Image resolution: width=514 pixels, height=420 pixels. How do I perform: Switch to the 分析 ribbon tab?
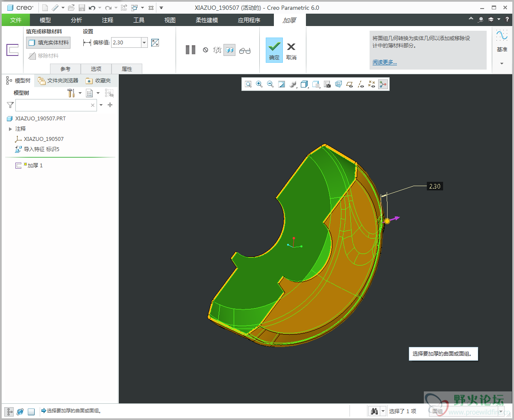76,20
